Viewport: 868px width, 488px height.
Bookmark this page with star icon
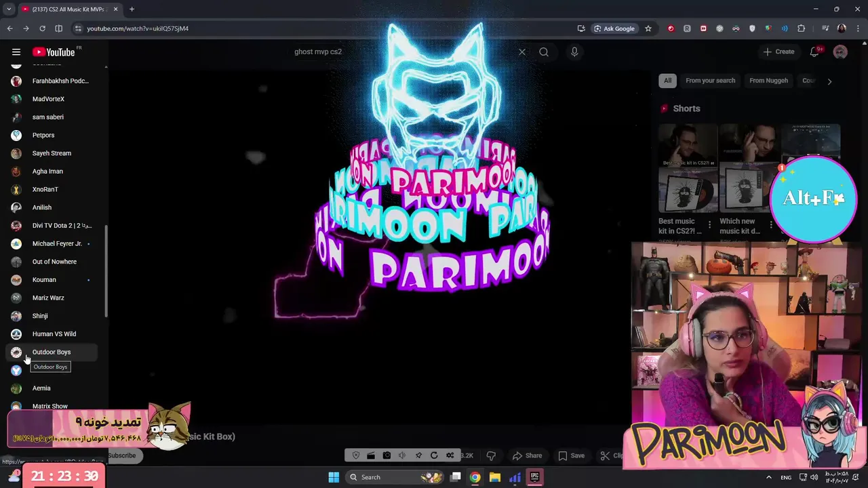[x=648, y=28]
